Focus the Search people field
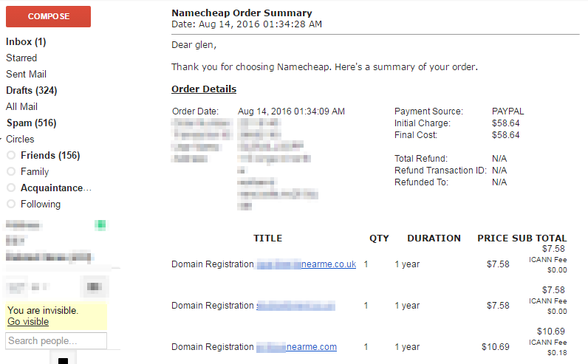The image size is (588, 364). (x=56, y=341)
